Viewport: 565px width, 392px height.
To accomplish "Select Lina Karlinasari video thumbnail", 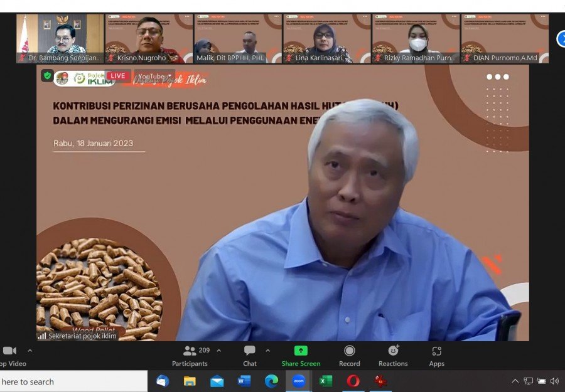I will pos(327,38).
